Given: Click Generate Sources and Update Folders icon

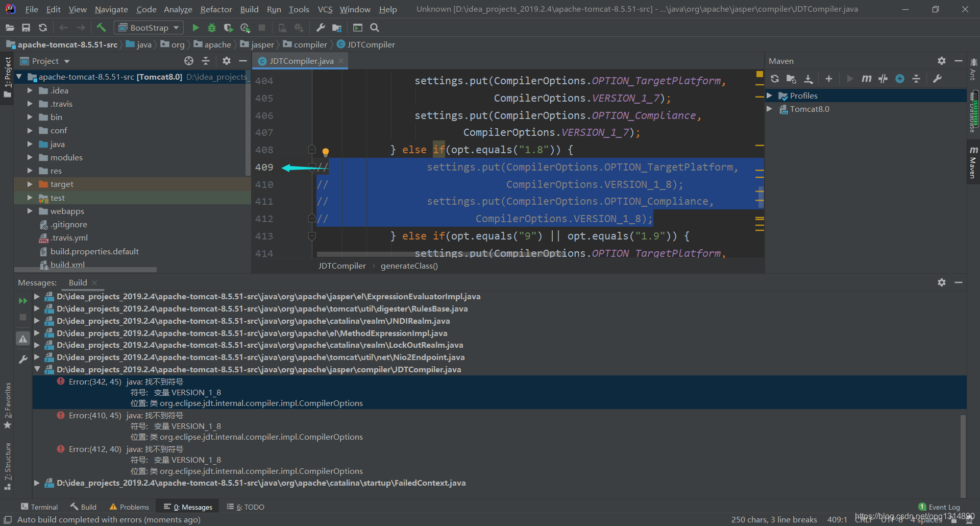Looking at the screenshot, I should (x=791, y=79).
